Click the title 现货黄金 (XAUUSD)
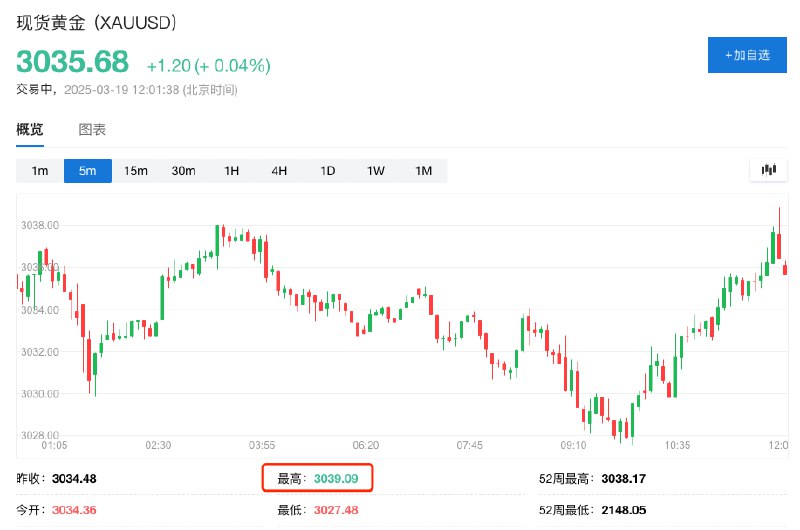Screen dimensions: 800x530 tap(96, 23)
